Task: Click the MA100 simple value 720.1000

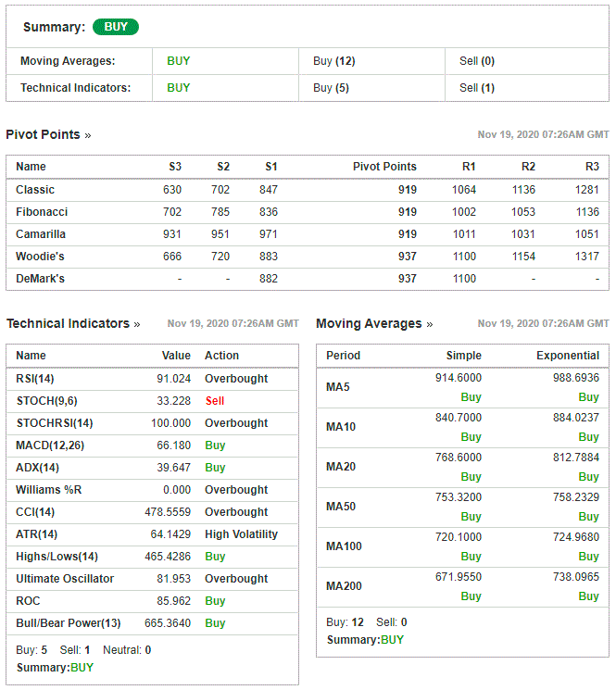Action: point(459,537)
